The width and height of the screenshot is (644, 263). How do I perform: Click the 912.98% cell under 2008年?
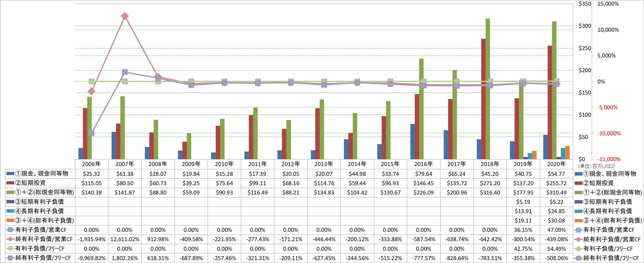[x=158, y=239]
